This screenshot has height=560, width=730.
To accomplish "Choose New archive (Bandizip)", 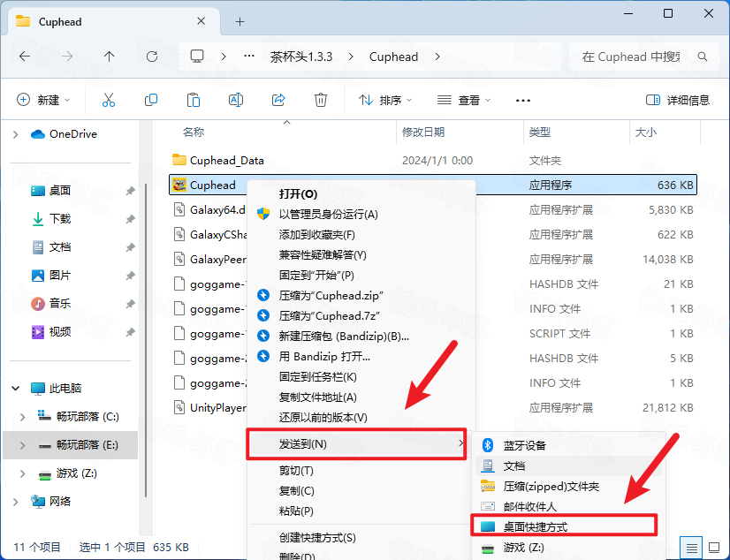I will tap(361, 337).
